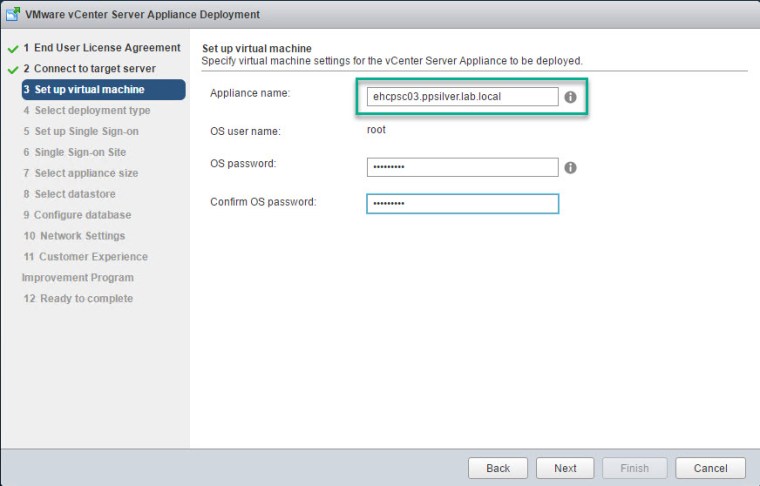Click the Confirm OS password field

point(462,204)
